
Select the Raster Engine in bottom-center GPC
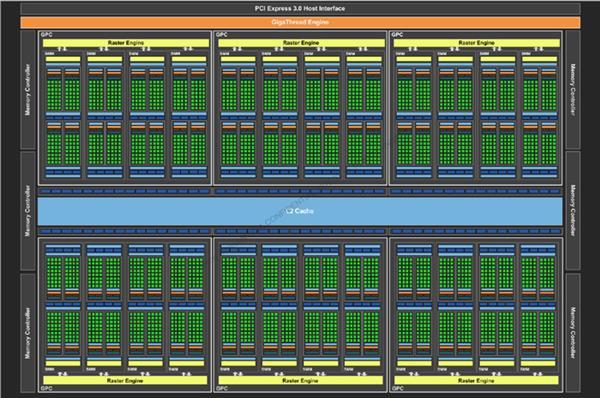pos(300,380)
